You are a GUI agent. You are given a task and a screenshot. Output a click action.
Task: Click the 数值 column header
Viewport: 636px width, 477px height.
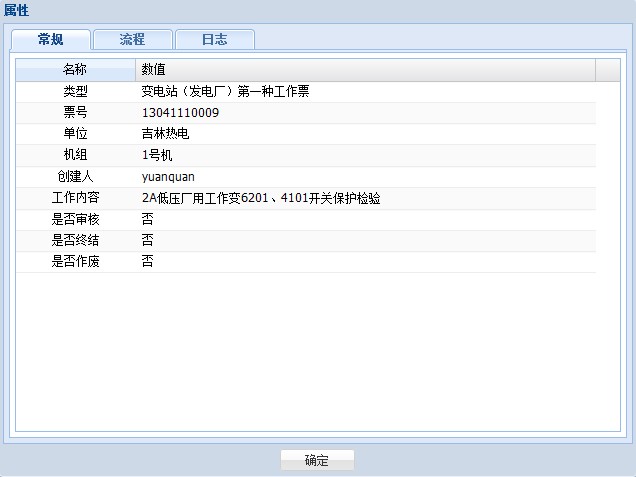pyautogui.click(x=364, y=70)
